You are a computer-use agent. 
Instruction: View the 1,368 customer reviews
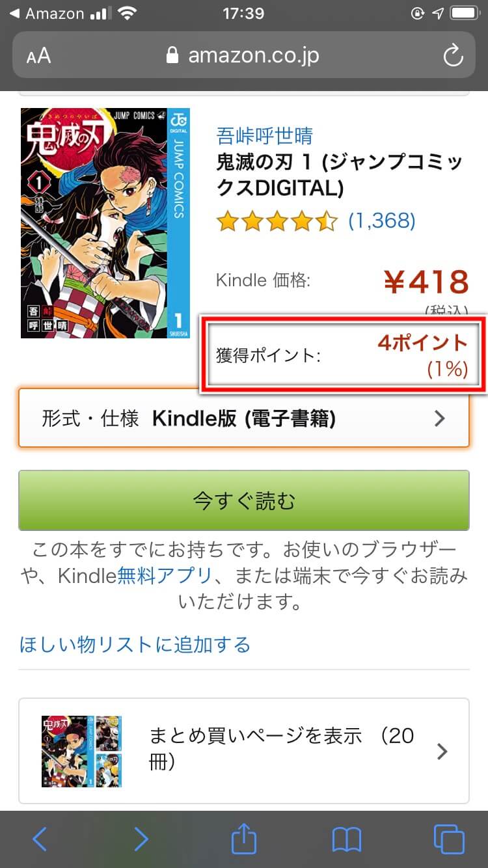tap(382, 221)
